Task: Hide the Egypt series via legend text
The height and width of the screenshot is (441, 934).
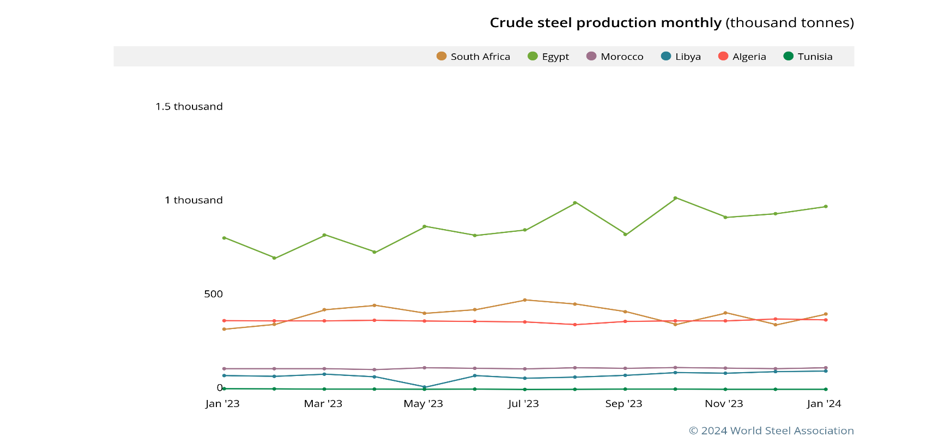Action: [555, 57]
